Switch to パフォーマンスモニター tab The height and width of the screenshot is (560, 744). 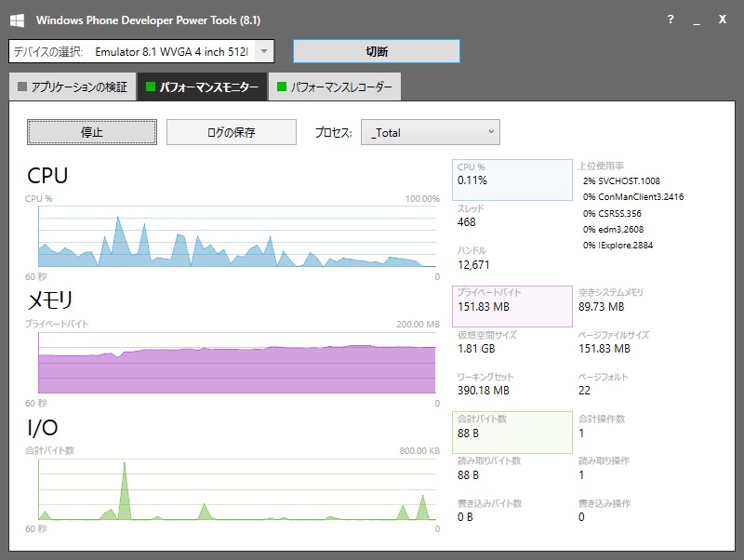(x=202, y=87)
